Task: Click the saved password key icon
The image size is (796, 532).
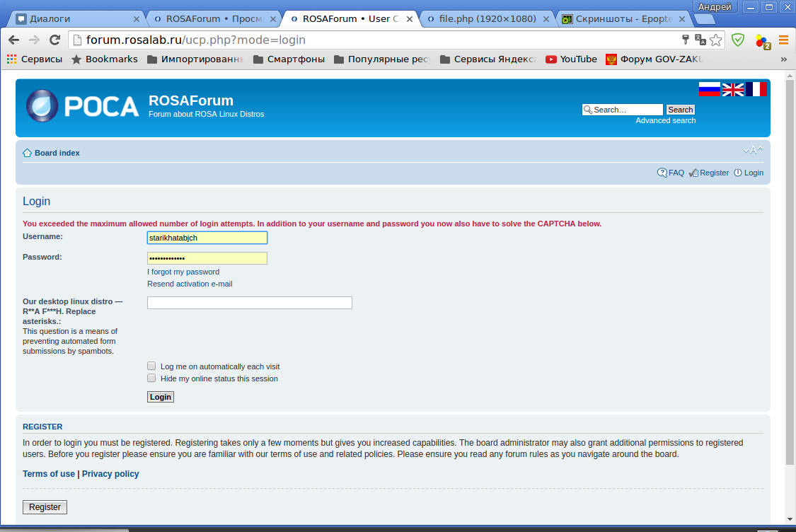Action: tap(686, 40)
